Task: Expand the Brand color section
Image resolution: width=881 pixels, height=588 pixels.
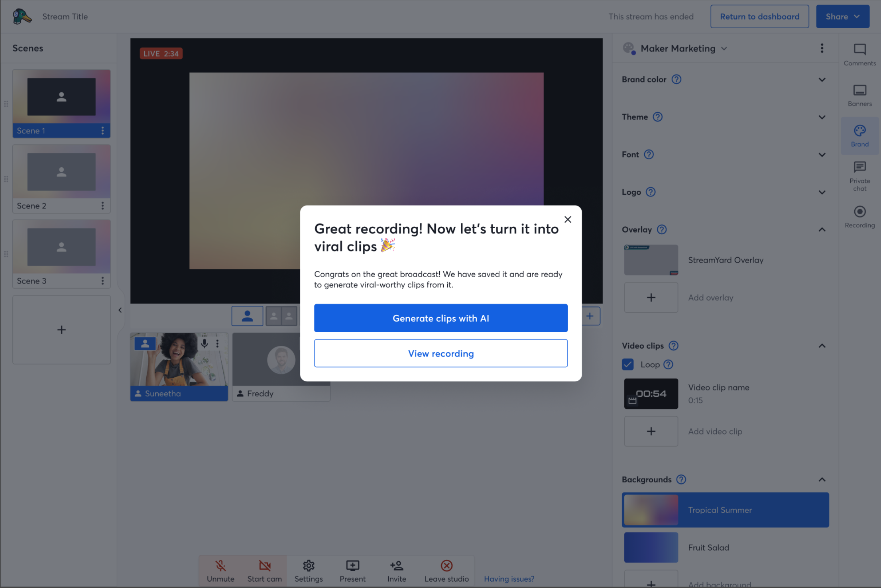Action: [x=822, y=80]
